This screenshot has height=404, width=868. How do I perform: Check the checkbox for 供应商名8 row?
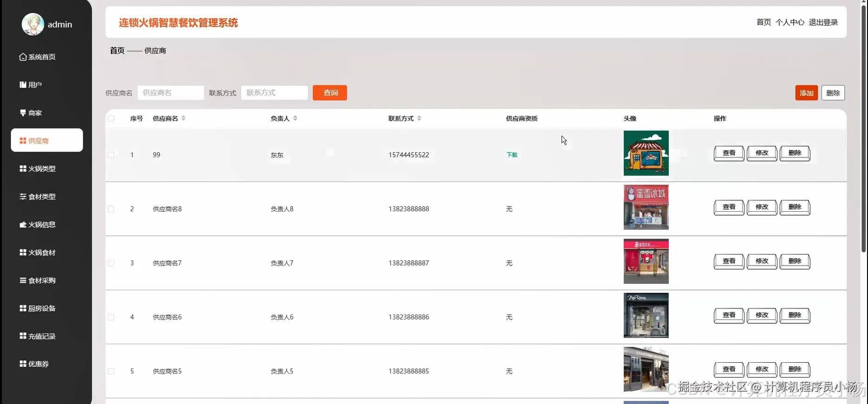click(111, 209)
